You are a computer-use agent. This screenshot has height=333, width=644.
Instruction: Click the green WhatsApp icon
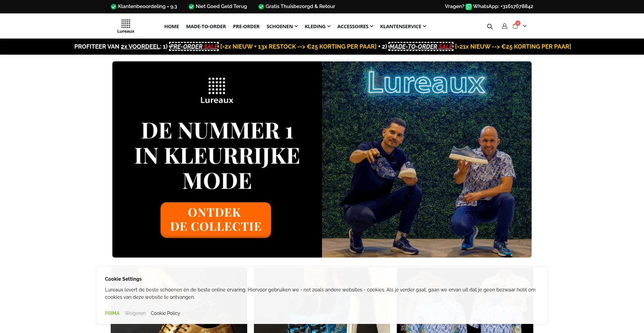click(x=469, y=7)
